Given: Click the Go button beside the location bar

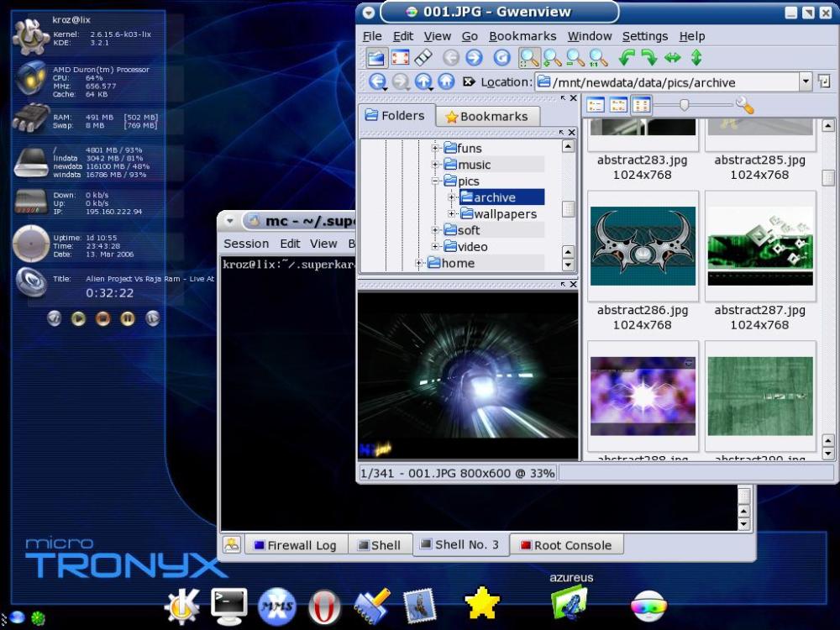Looking at the screenshot, I should [824, 82].
